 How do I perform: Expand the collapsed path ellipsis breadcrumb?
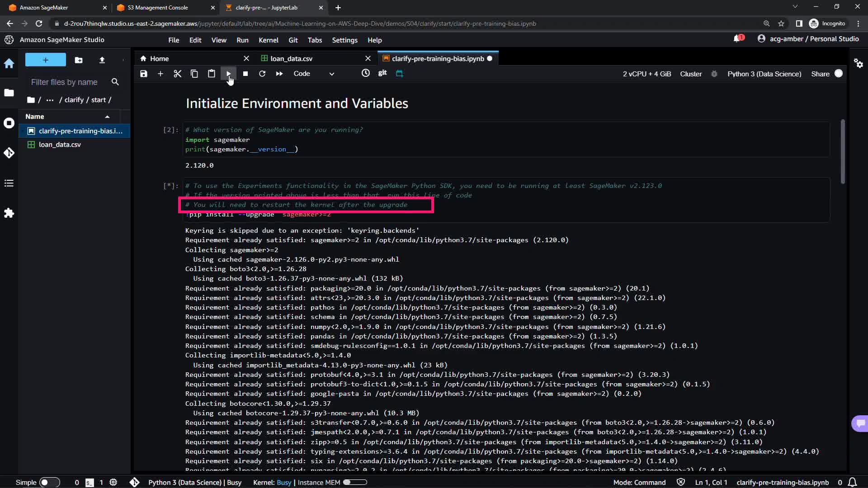[50, 100]
